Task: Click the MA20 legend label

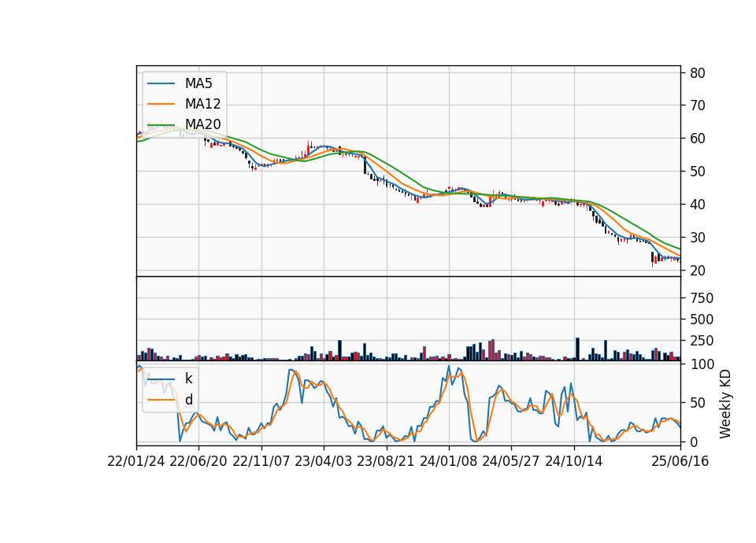Action: [x=202, y=124]
